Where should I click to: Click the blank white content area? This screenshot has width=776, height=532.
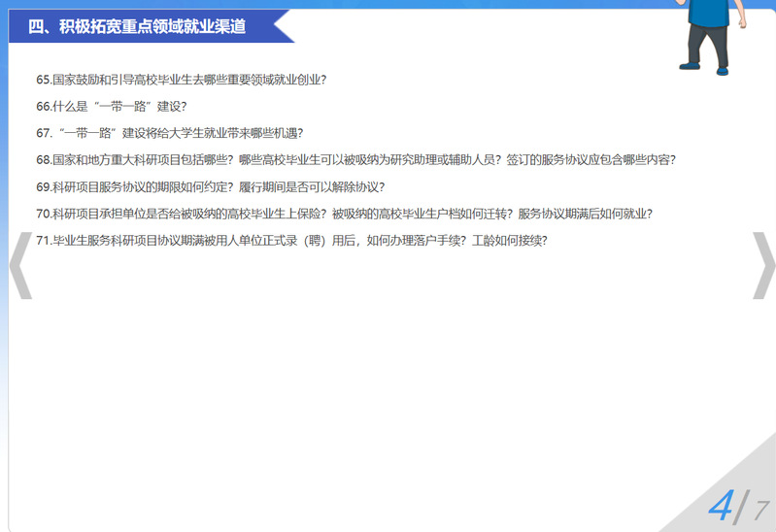[x=388, y=369]
